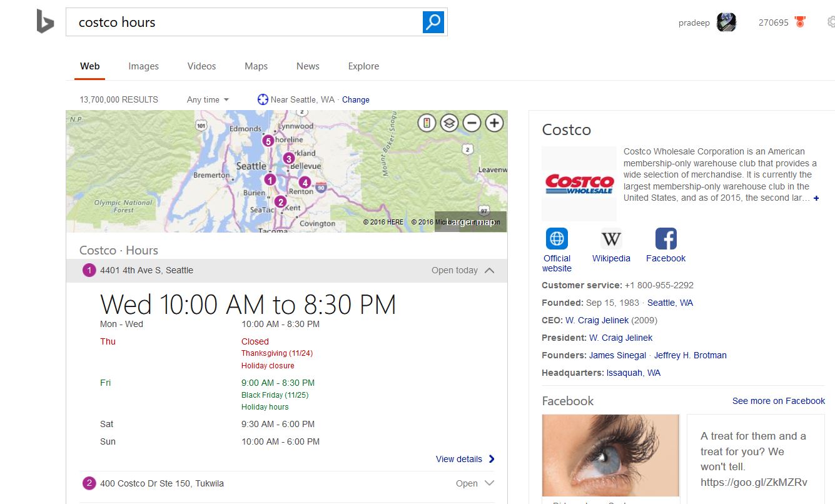Click the Facebook f icon
Viewport: 835px width, 504px height.
(665, 239)
